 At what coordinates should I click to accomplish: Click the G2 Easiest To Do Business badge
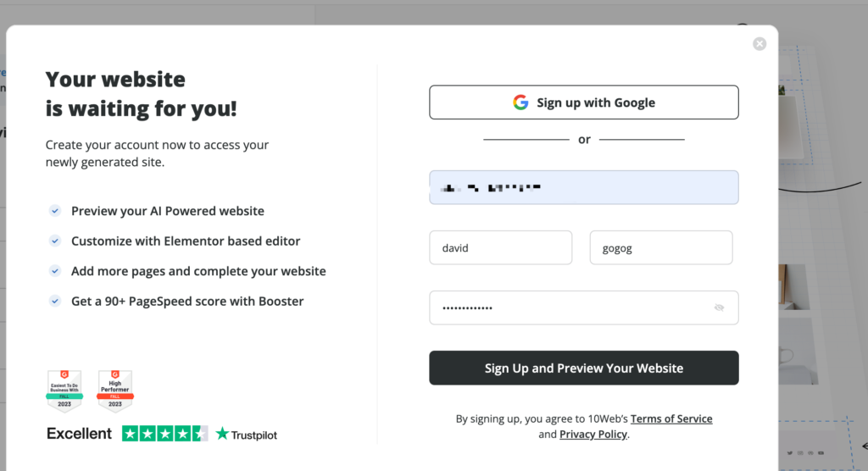64,391
